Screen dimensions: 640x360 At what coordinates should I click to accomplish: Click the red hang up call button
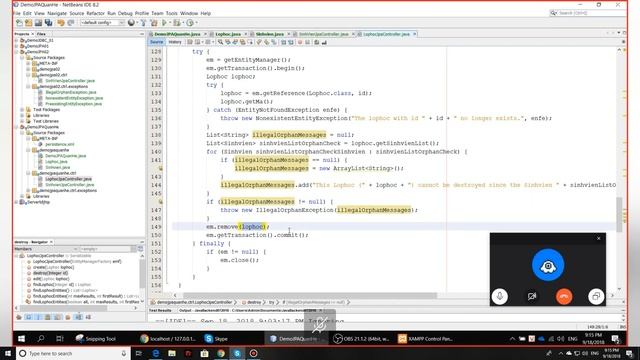tap(564, 296)
